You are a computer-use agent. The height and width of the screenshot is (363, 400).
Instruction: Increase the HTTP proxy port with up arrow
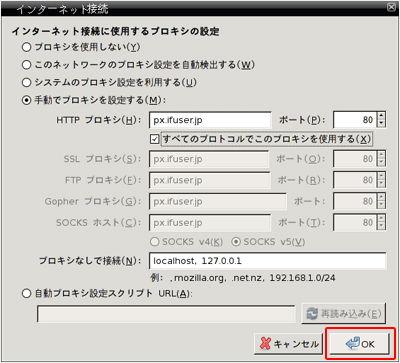[x=382, y=116]
